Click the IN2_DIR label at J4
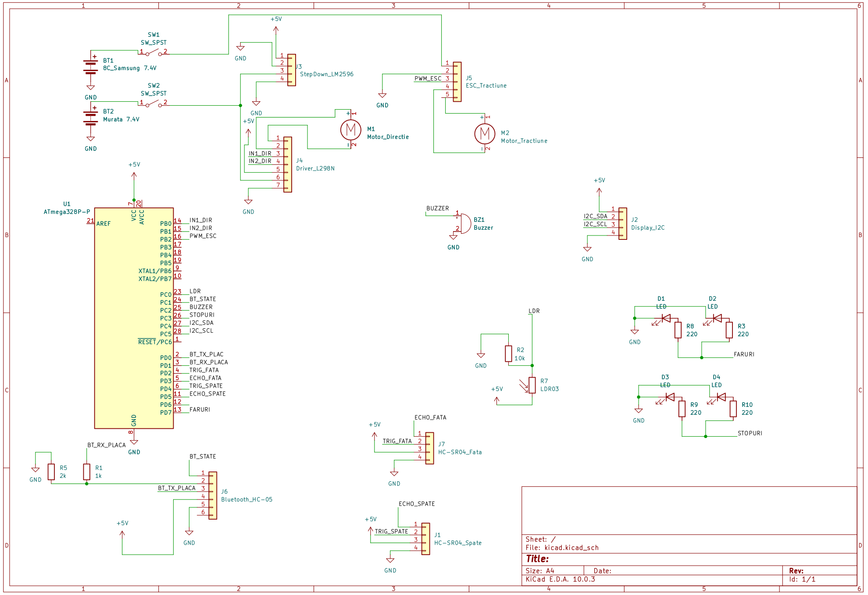Image resolution: width=868 pixels, height=595 pixels. [260, 161]
